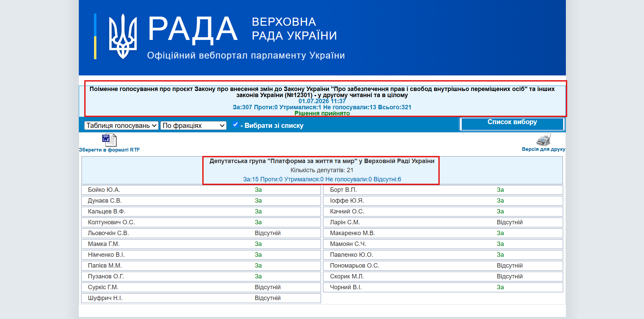
Task: Select deputy 'Скорик М.Л.'
Action: coord(347,276)
